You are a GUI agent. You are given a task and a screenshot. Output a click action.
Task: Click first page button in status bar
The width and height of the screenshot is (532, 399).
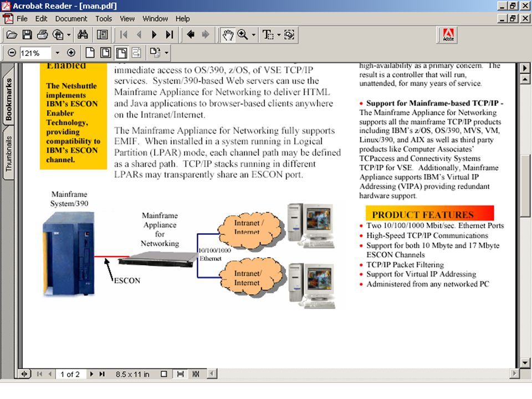(x=40, y=374)
